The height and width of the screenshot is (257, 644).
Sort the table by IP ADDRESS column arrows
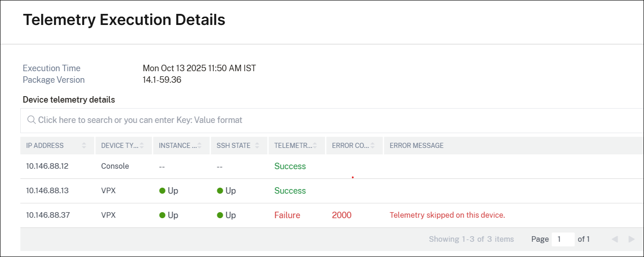(x=84, y=146)
